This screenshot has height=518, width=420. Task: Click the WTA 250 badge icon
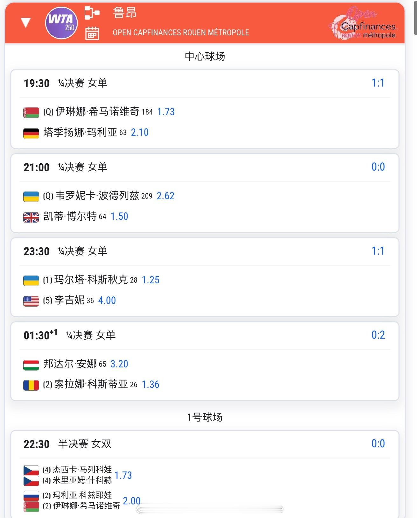click(x=61, y=23)
